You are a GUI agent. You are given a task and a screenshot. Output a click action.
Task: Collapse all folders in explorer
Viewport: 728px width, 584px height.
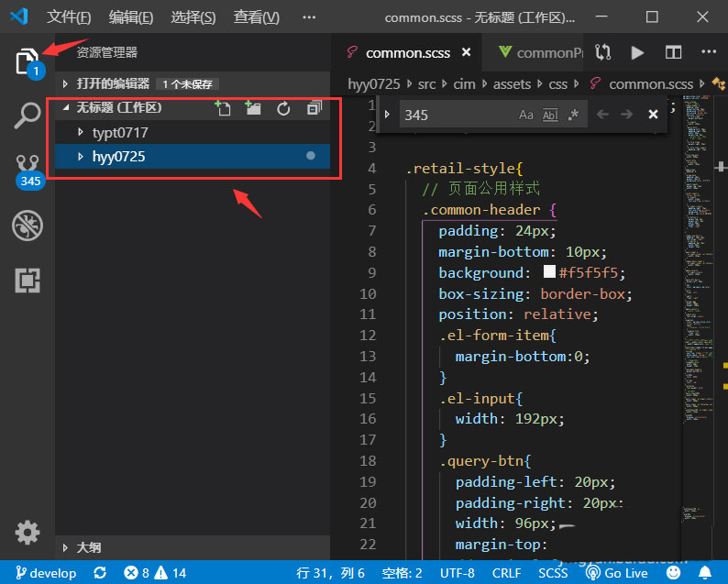[314, 108]
